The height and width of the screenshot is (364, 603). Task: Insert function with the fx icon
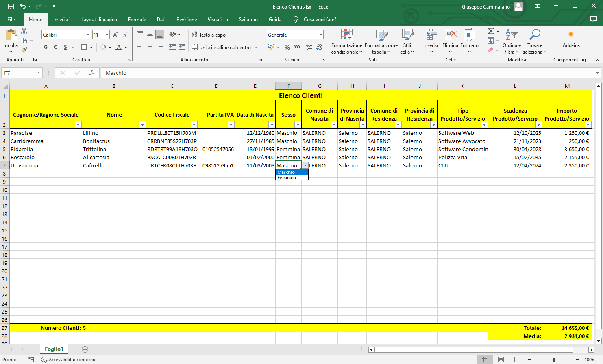[92, 73]
